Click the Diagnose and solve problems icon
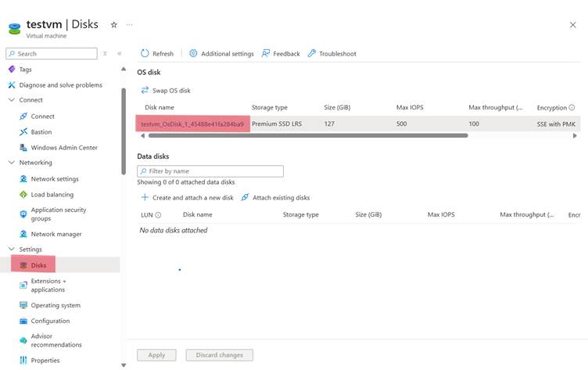Screen dimensions: 588x370 click(12, 84)
